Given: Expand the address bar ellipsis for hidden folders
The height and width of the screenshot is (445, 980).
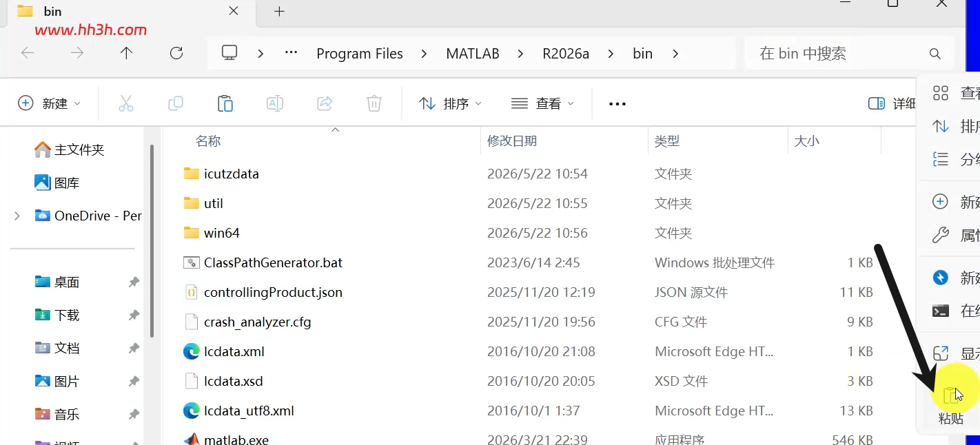Looking at the screenshot, I should pyautogui.click(x=291, y=53).
